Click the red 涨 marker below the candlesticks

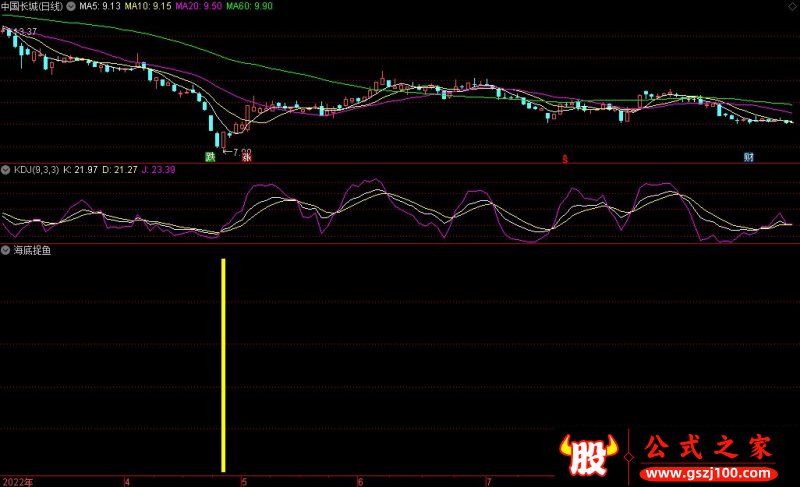click(245, 156)
